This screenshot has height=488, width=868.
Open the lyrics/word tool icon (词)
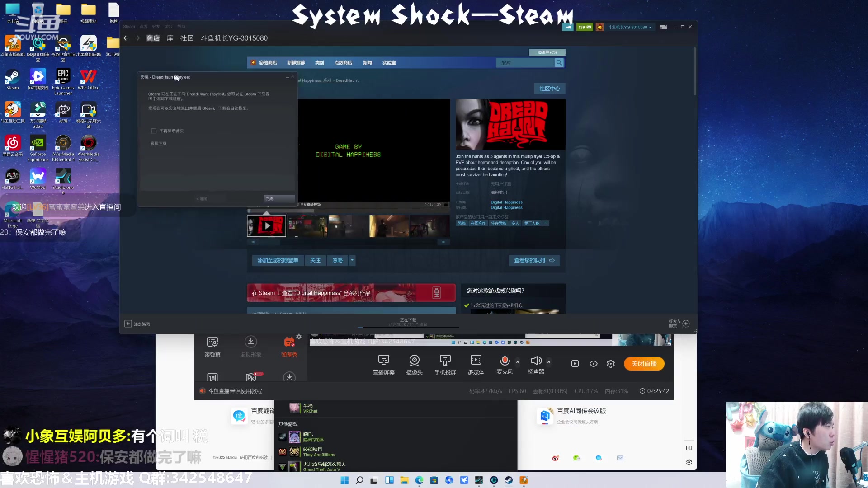[212, 377]
